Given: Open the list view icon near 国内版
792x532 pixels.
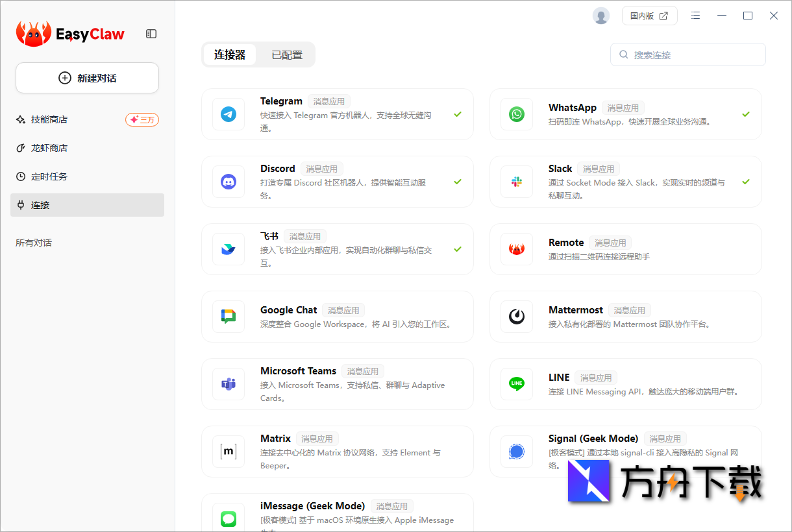Looking at the screenshot, I should (695, 16).
